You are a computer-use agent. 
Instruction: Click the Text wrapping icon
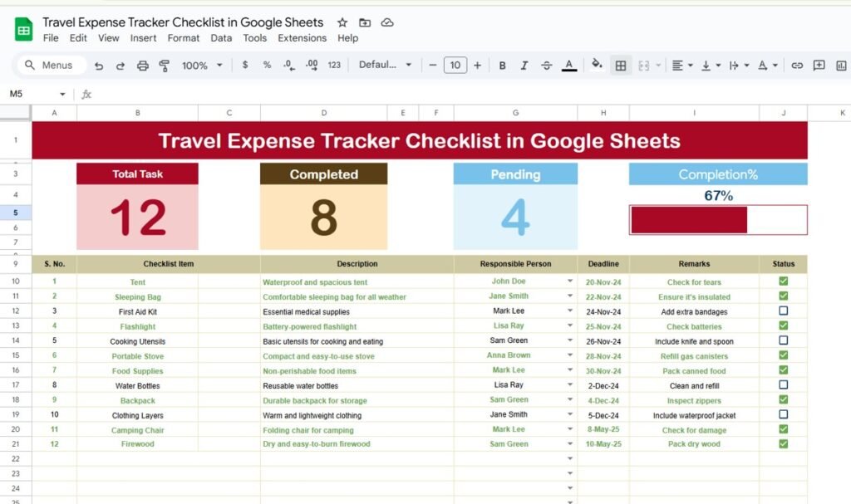pyautogui.click(x=734, y=65)
